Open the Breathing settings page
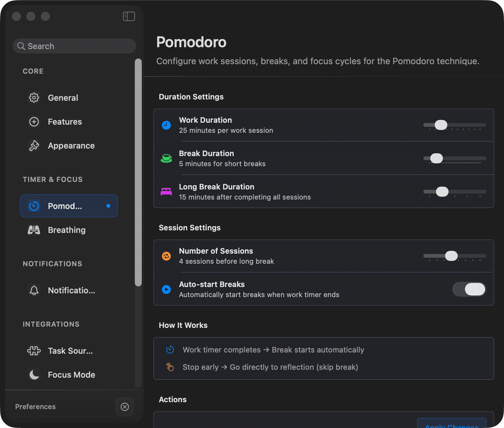 click(x=69, y=230)
